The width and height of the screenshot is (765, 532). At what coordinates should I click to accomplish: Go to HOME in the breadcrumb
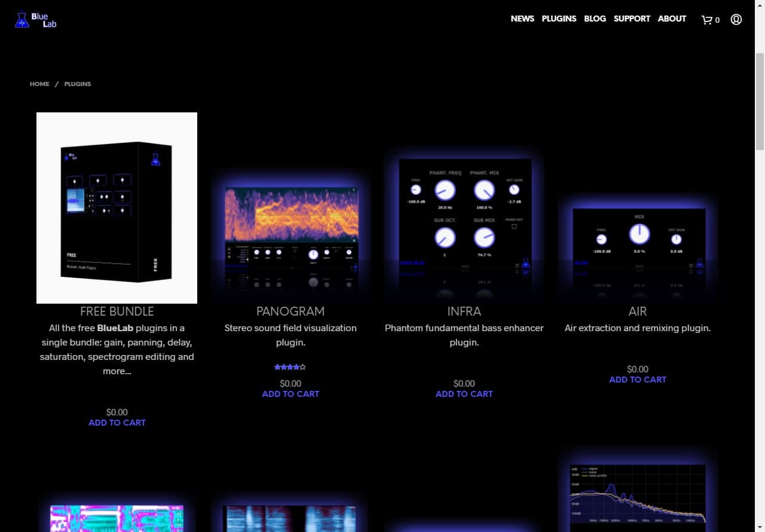click(x=39, y=84)
